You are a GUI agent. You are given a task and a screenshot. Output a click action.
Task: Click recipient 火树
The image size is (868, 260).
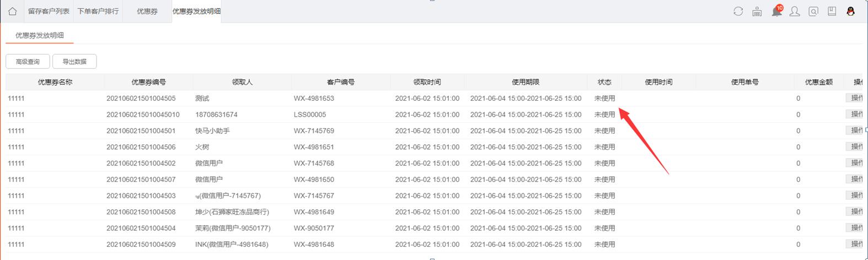(x=202, y=147)
